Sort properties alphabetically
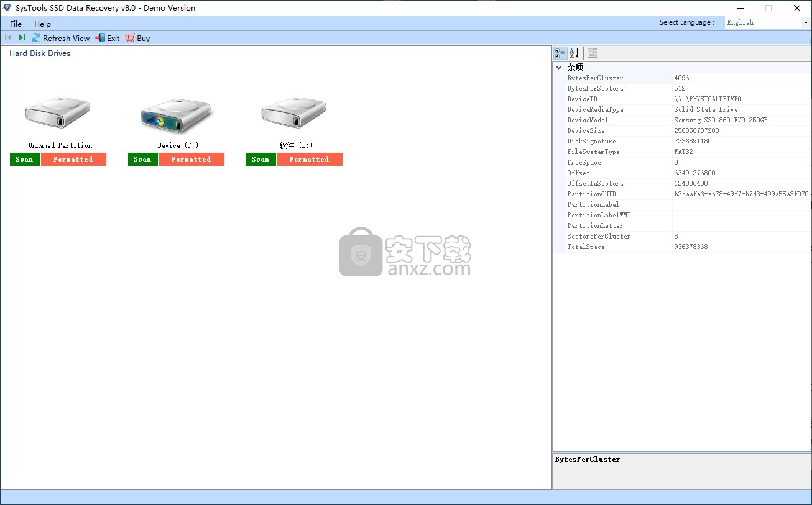Viewport: 812px width, 505px height. pyautogui.click(x=574, y=53)
